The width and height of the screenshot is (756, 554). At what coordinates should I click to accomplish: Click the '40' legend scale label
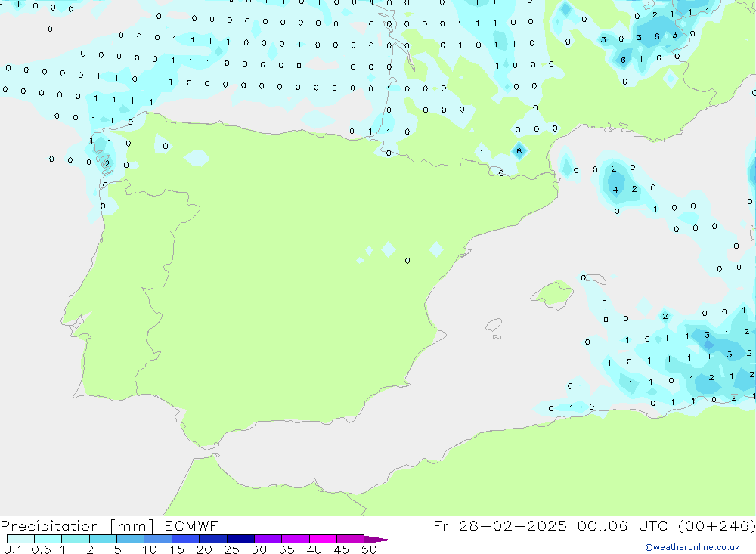tap(314, 549)
